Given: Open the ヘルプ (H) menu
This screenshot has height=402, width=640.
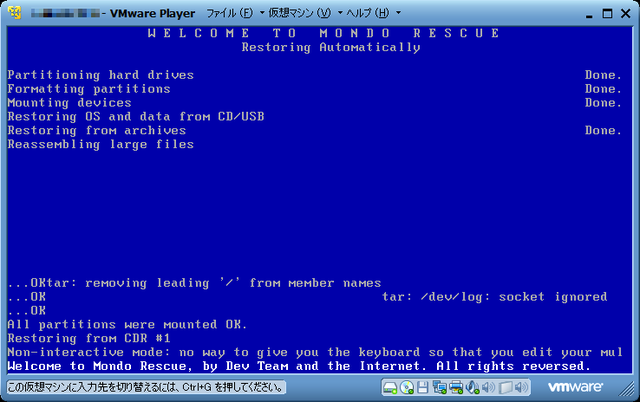Looking at the screenshot, I should [x=368, y=13].
